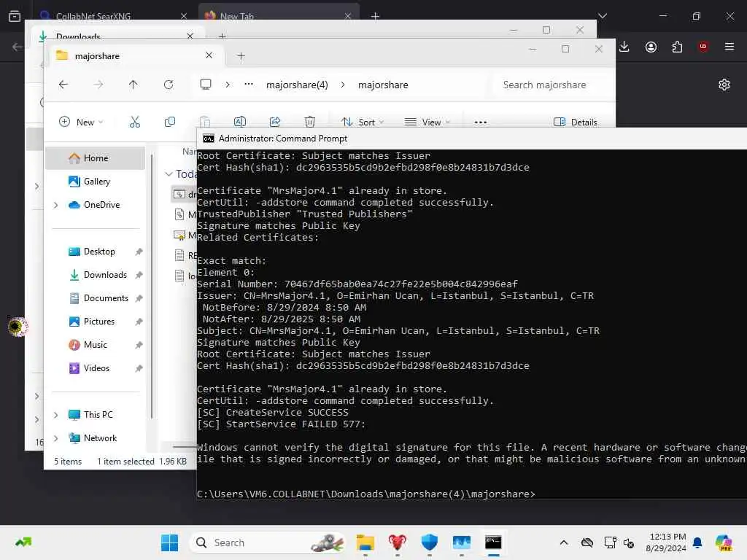The width and height of the screenshot is (747, 560).
Task: Open the browser list all tabs chevron
Action: pos(602,16)
